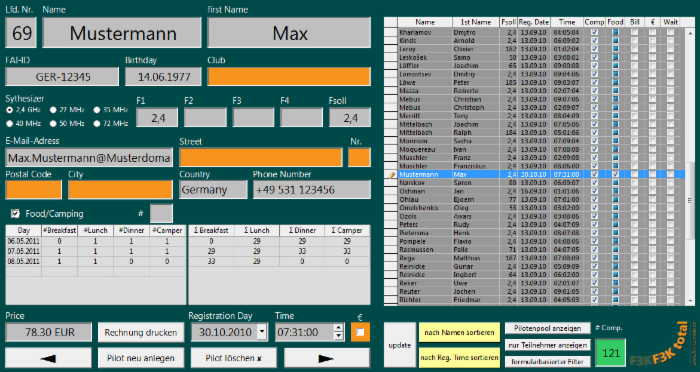Click the F2 frequency field
Viewport: 700px width, 372px height.
(x=205, y=117)
